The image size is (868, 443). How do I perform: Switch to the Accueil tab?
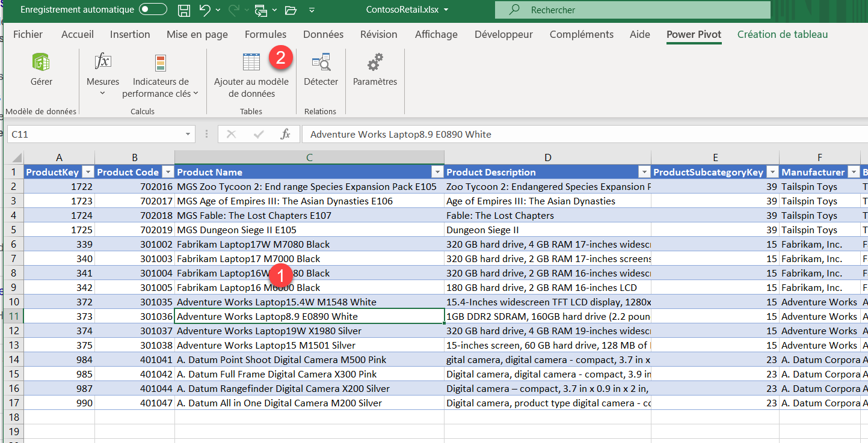tap(78, 34)
